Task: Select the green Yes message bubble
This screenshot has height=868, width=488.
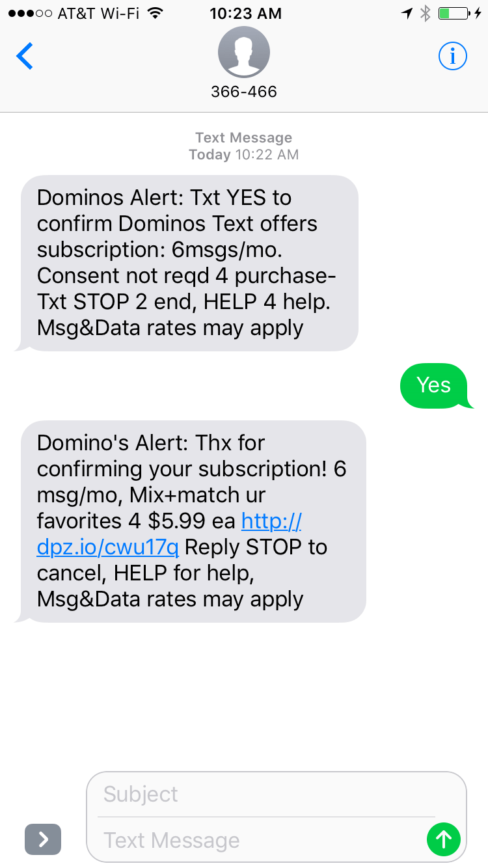Action: (x=433, y=385)
